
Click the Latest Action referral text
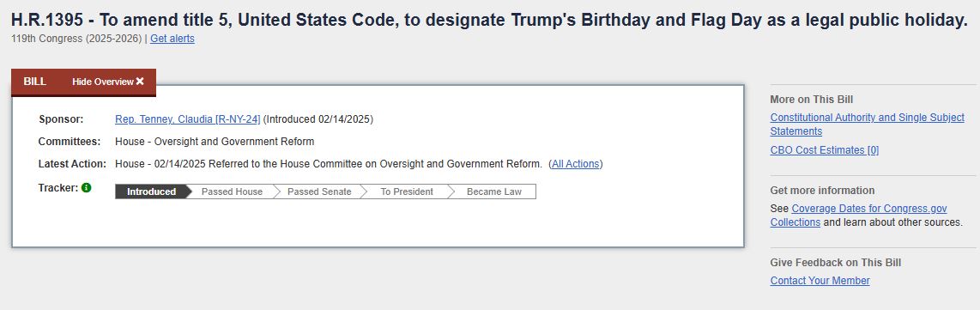pos(329,164)
